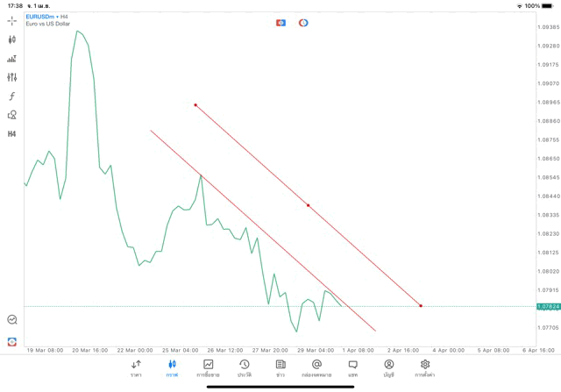Click the 1.07824 current price label

click(548, 306)
